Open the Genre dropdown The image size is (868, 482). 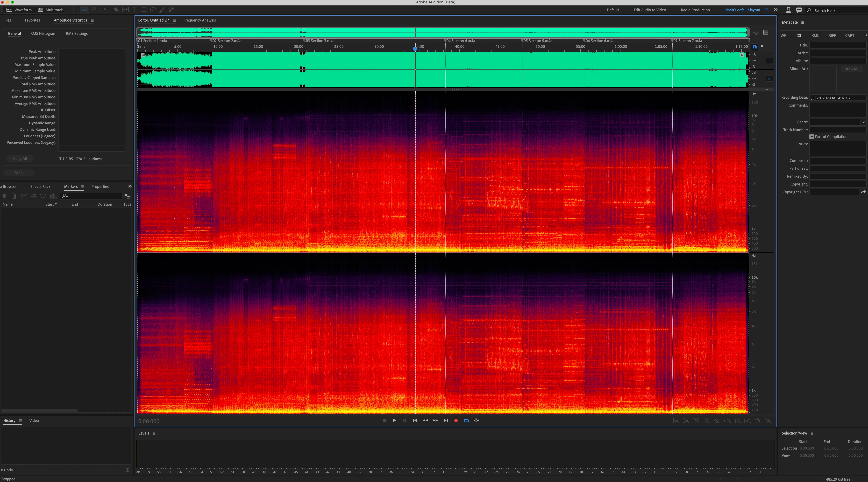point(863,122)
